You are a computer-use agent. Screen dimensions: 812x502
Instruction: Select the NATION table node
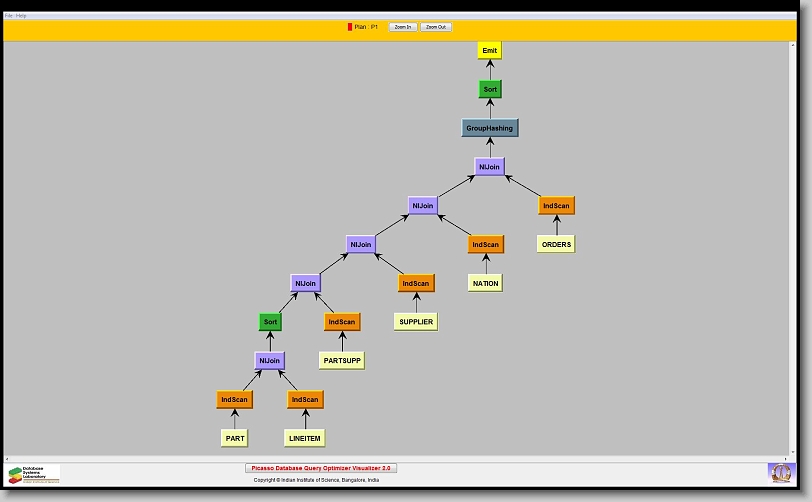(485, 283)
